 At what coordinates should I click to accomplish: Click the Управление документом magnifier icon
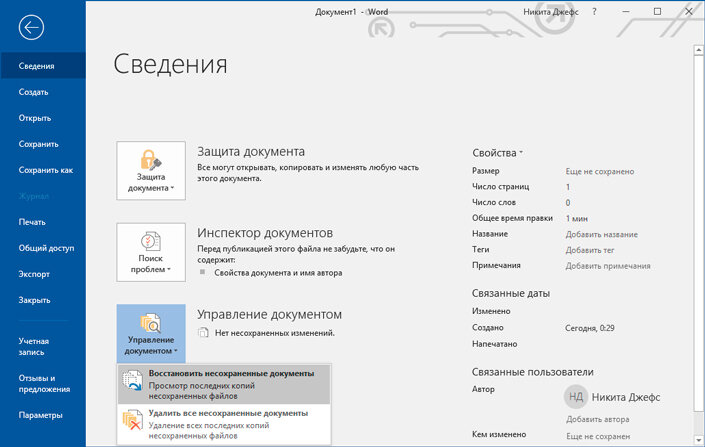pyautogui.click(x=151, y=323)
